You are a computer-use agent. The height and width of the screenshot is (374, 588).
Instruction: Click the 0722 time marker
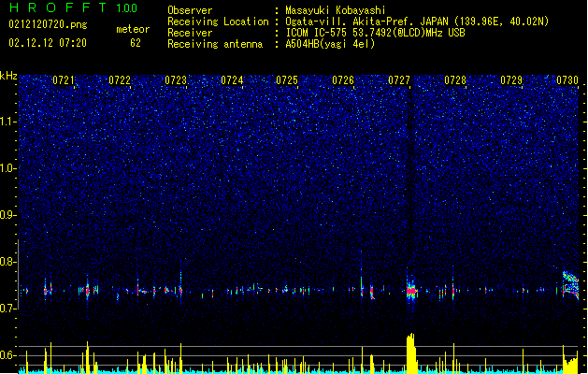tap(120, 80)
